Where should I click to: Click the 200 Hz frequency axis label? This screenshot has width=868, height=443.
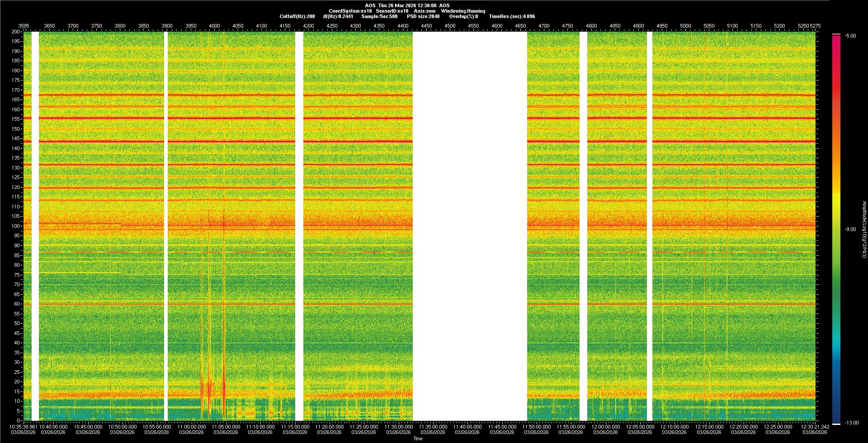click(x=15, y=32)
